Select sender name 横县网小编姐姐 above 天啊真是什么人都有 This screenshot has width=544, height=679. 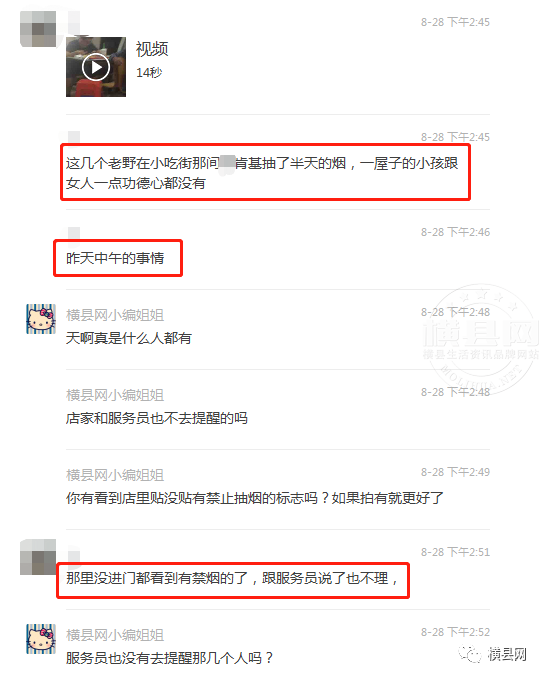115,315
